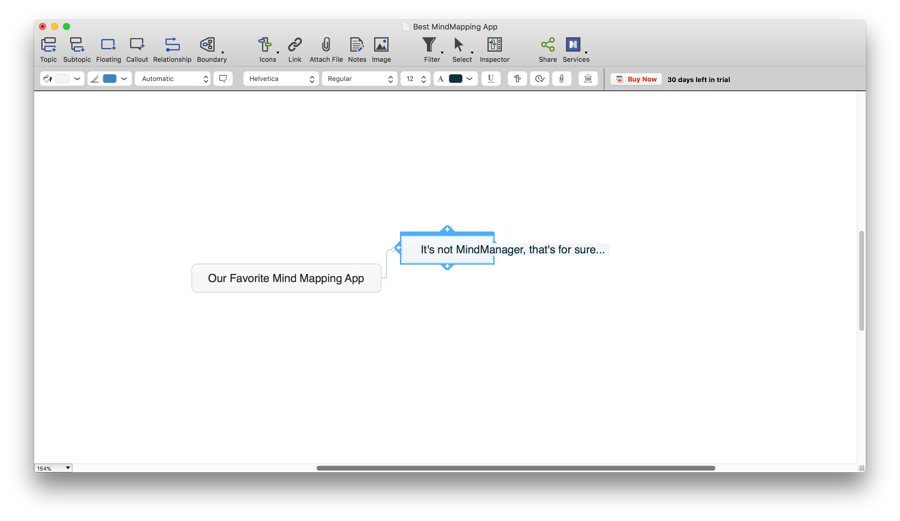Click the topic's top plus handle
This screenshot has width=900, height=521.
pyautogui.click(x=447, y=229)
